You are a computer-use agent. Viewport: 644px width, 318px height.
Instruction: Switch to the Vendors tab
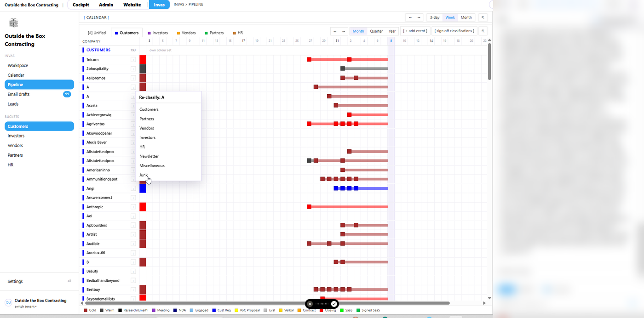186,33
